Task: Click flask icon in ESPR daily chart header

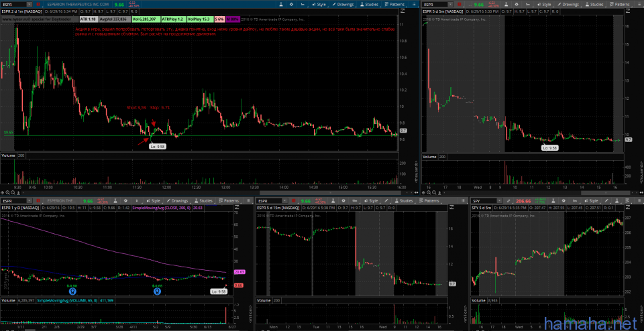Action: pos(115,200)
